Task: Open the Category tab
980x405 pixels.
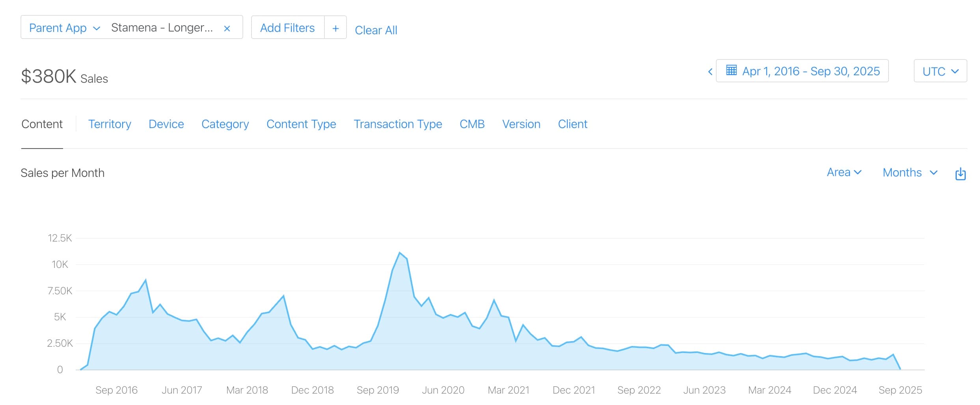Action: 225,124
